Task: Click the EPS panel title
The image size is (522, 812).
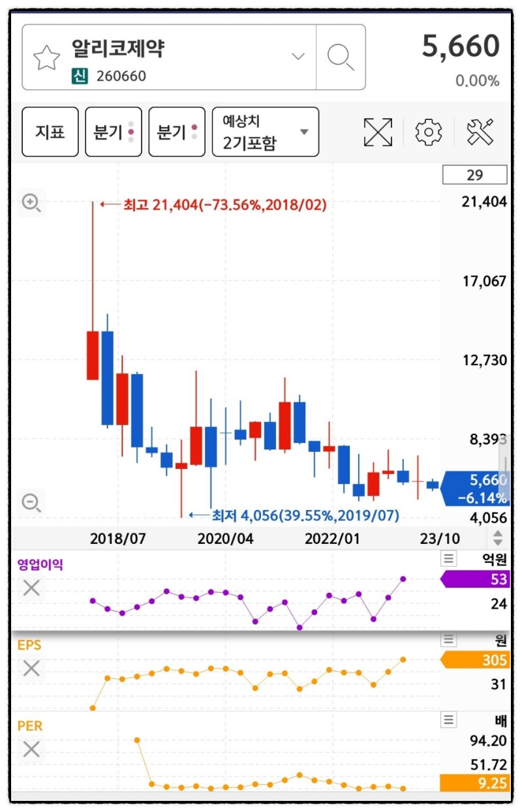Action: pyautogui.click(x=29, y=645)
